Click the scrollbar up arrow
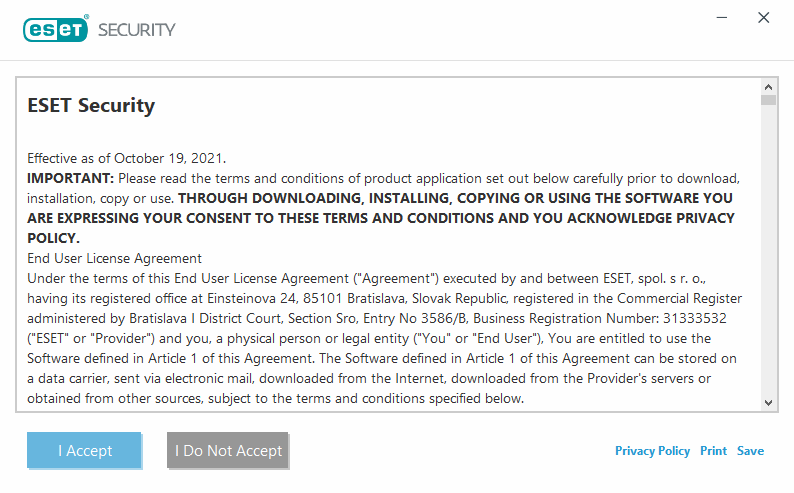Image resolution: width=794 pixels, height=493 pixels. (768, 86)
